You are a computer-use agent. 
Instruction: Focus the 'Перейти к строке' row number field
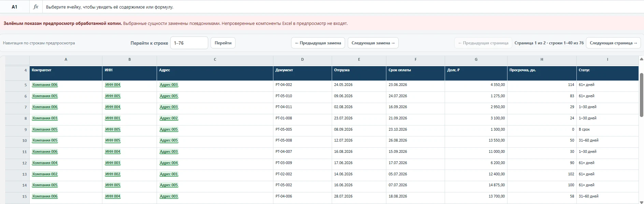(x=189, y=43)
